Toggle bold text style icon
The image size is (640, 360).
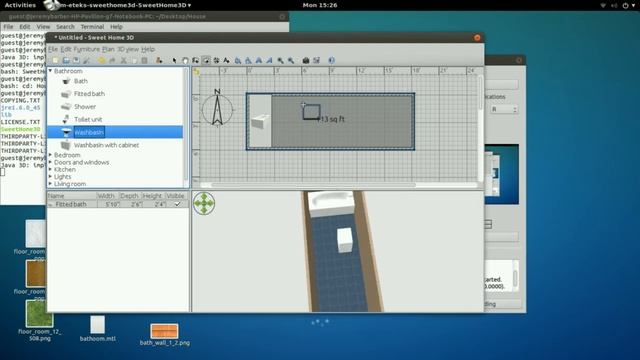[259, 60]
